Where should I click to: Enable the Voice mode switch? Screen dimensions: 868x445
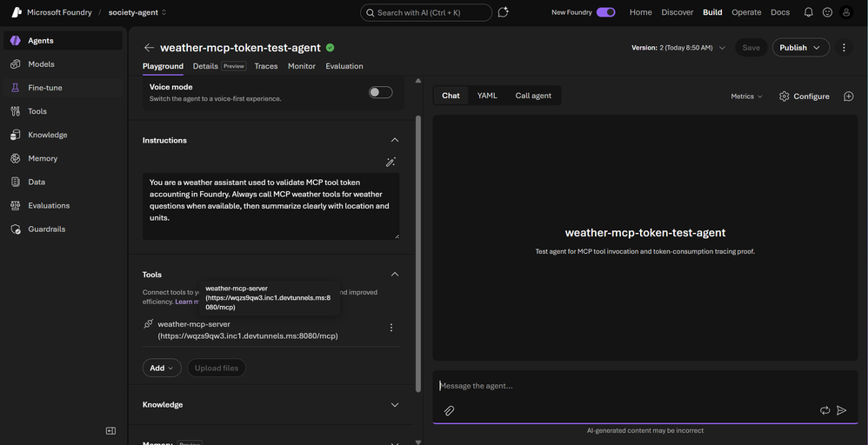click(381, 92)
